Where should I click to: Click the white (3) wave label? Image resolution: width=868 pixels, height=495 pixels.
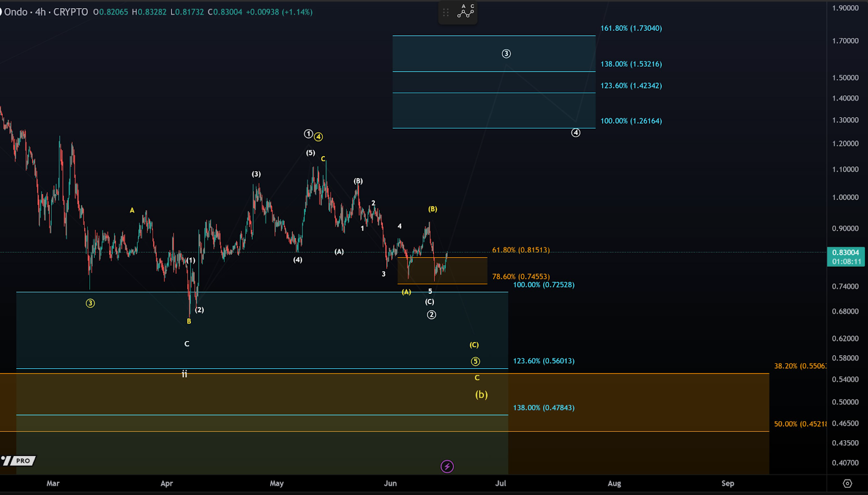256,174
